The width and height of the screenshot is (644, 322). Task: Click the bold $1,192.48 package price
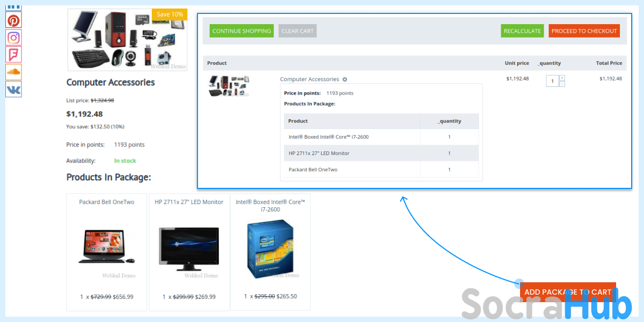click(84, 114)
